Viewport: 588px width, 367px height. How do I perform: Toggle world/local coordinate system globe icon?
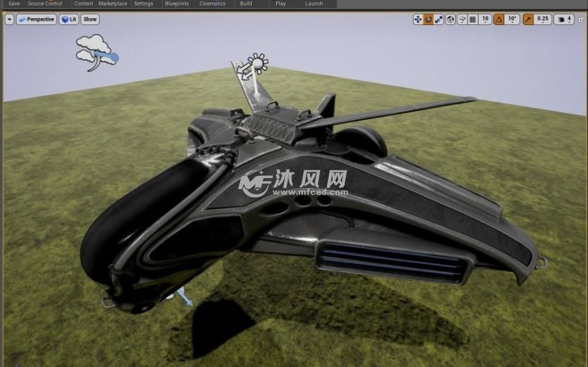(450, 19)
